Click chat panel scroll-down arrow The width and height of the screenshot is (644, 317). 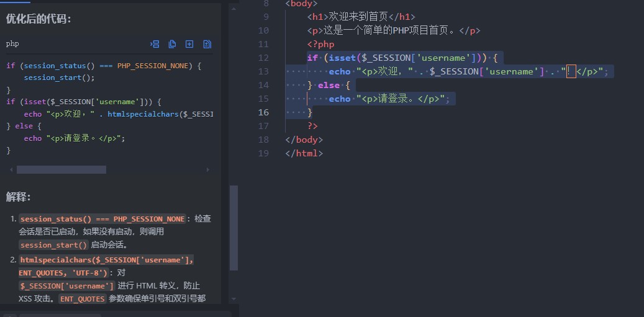[x=234, y=299]
